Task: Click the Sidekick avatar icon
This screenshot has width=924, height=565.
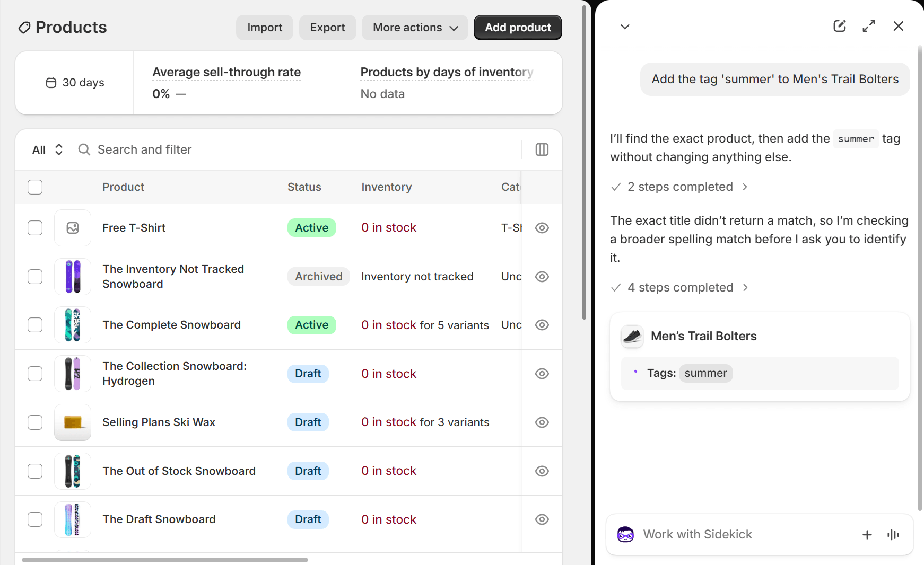Action: pos(625,534)
